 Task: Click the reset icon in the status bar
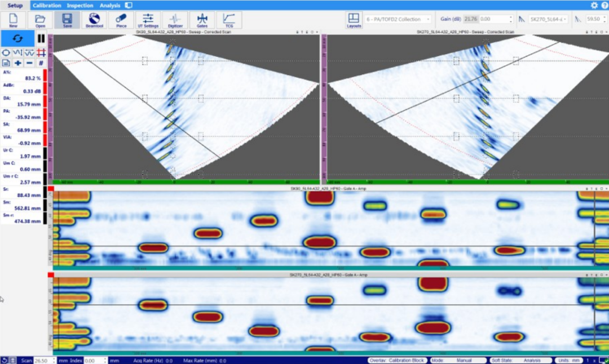(x=5, y=361)
